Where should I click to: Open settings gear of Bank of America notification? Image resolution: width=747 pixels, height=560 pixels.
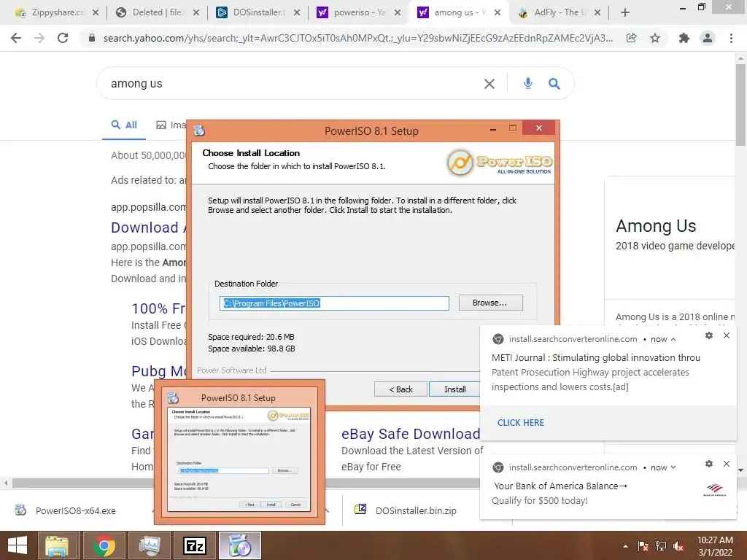point(709,464)
